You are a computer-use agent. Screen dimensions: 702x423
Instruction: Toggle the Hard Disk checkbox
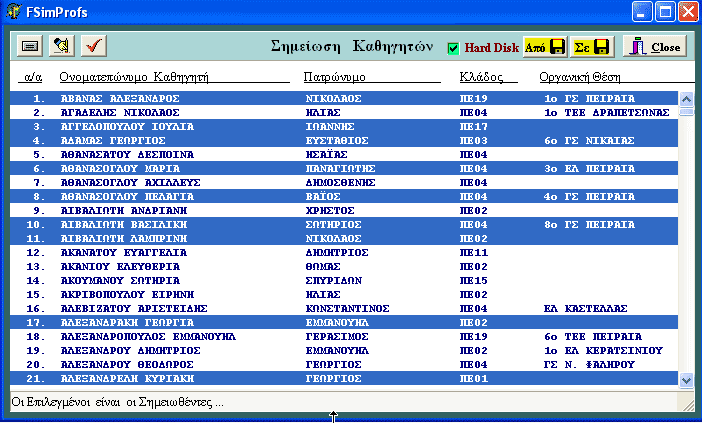pos(453,48)
